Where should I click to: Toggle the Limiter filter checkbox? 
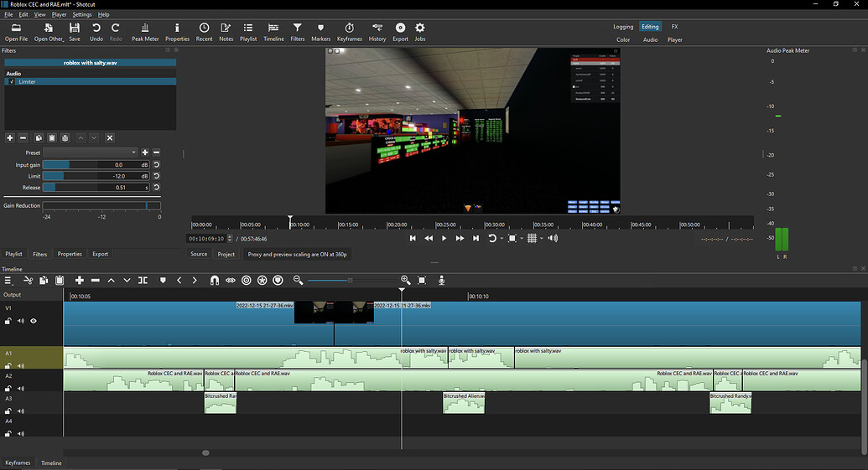(x=13, y=82)
